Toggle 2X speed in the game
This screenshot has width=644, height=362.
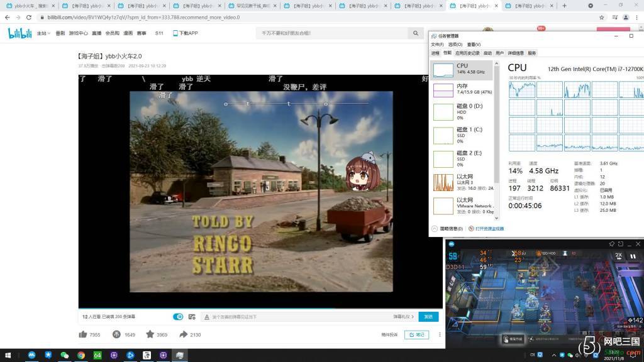click(x=619, y=256)
